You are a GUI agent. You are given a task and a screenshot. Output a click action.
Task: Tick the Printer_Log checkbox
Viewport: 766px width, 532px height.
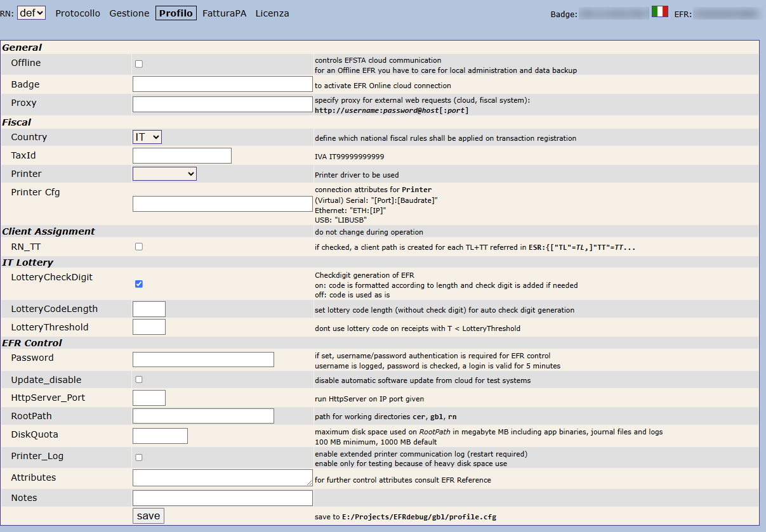(x=139, y=457)
